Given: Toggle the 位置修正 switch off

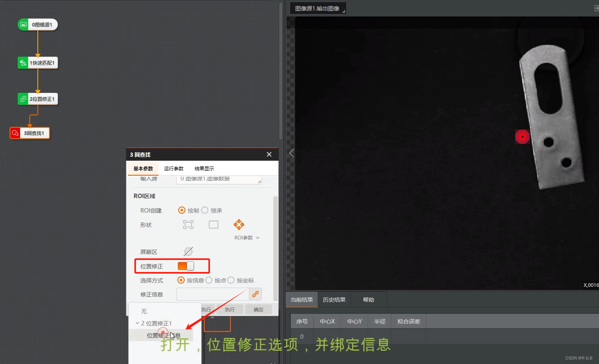Looking at the screenshot, I should pyautogui.click(x=185, y=266).
